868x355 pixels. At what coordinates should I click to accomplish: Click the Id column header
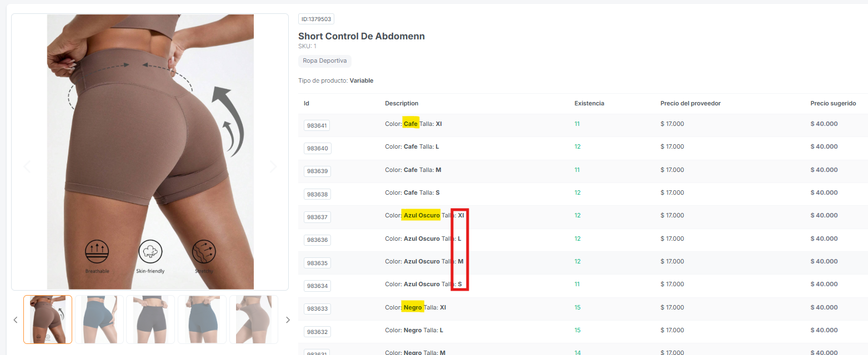coord(307,103)
